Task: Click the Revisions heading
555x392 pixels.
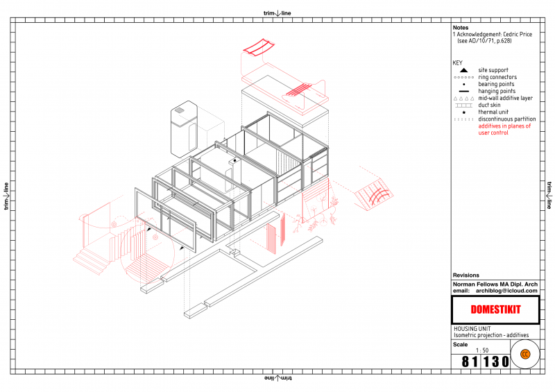Action: tap(466, 275)
